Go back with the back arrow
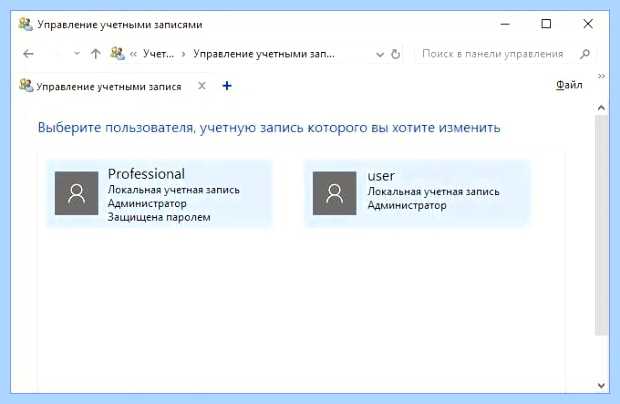The image size is (620, 404). (x=28, y=54)
